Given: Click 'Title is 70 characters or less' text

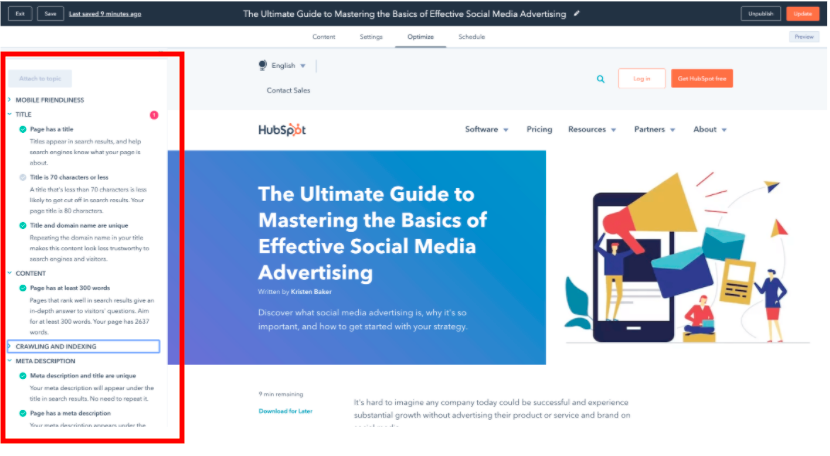Looking at the screenshot, I should pyautogui.click(x=69, y=177).
